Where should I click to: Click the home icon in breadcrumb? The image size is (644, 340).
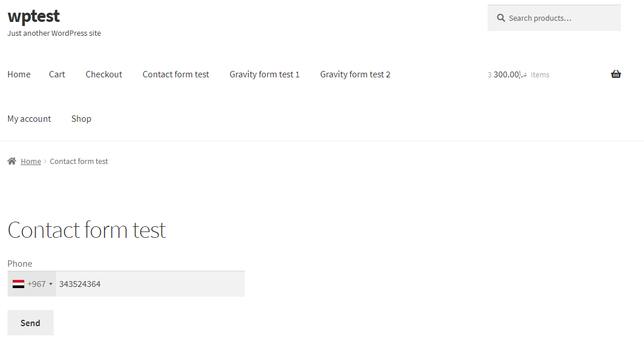click(12, 161)
